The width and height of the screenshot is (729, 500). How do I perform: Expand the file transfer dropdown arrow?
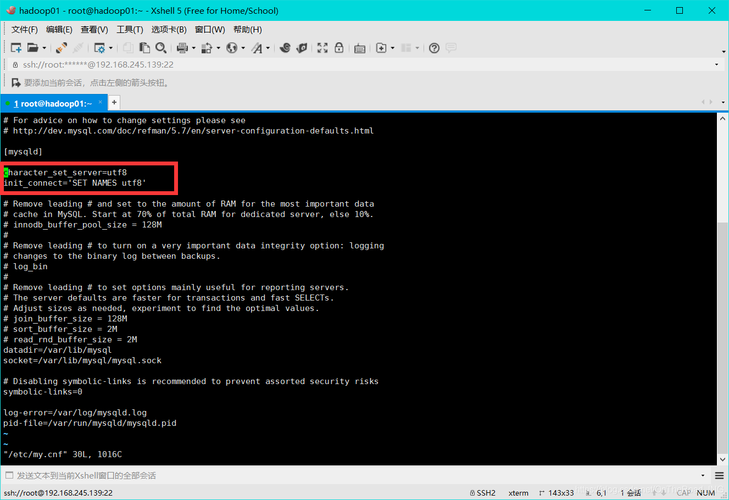coord(219,48)
